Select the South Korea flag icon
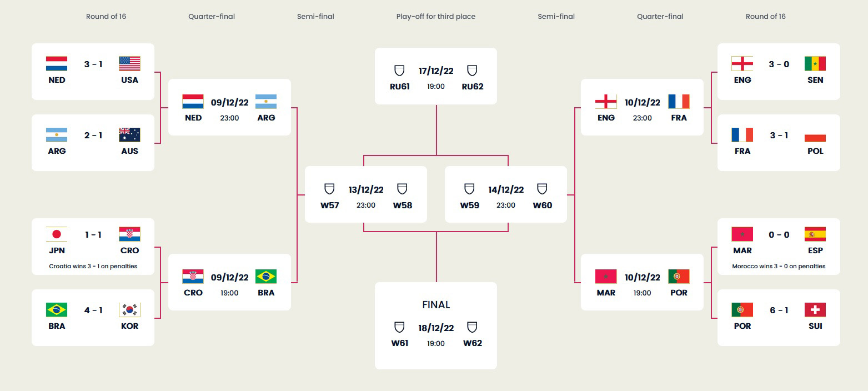868x391 pixels. (x=129, y=310)
